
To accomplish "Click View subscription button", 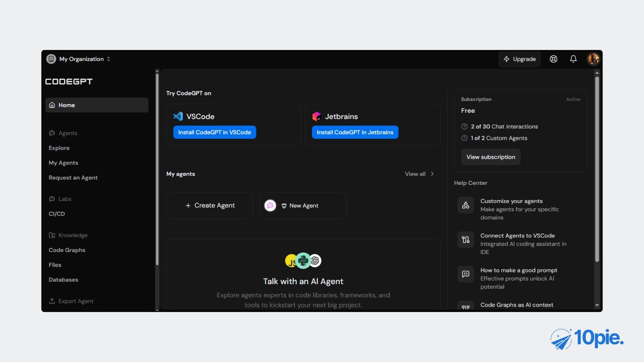I will point(491,157).
